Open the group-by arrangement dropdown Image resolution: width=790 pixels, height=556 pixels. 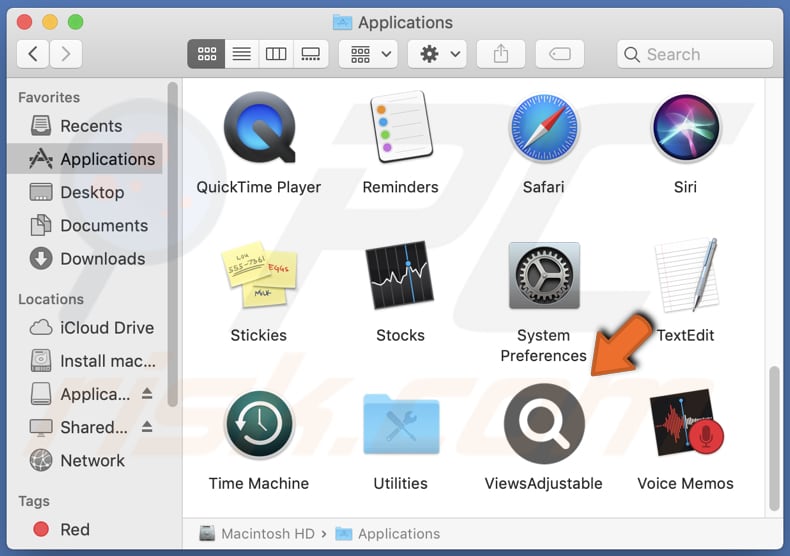tap(368, 54)
